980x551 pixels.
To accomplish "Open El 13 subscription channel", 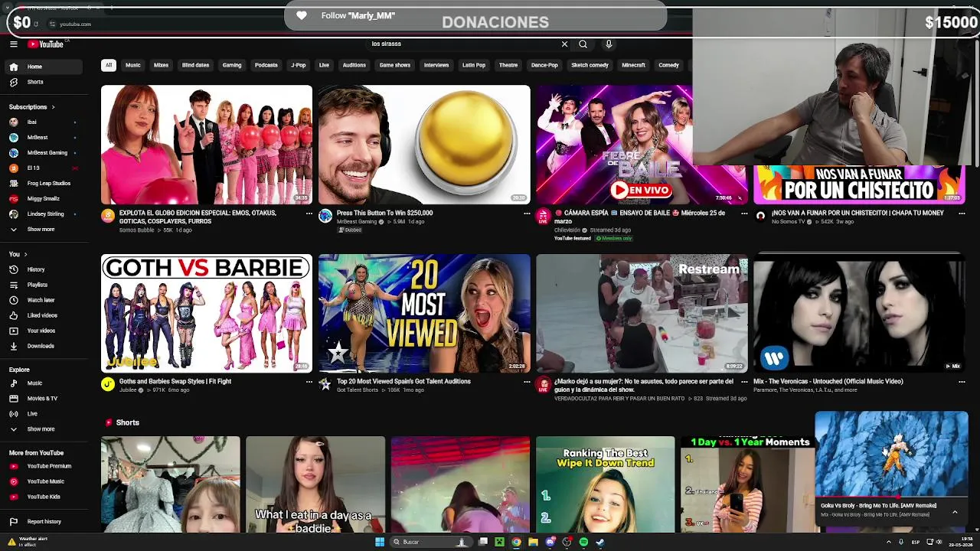I will point(42,168).
